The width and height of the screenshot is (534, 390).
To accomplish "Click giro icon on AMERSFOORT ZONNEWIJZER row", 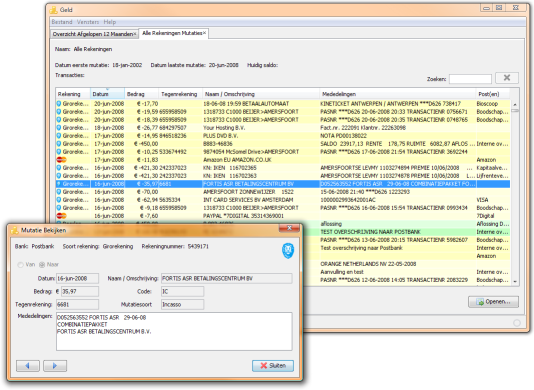I will tap(59, 192).
